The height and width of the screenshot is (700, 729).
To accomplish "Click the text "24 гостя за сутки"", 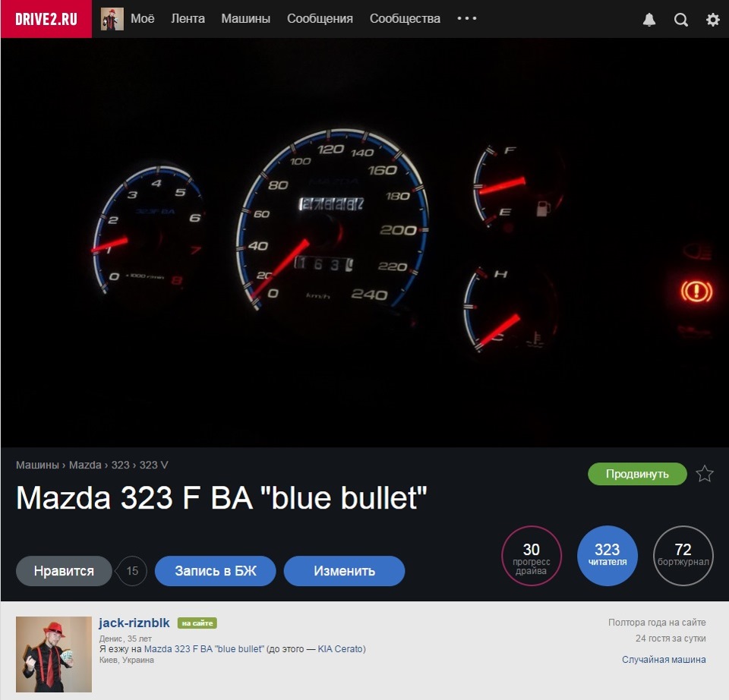I will click(671, 639).
